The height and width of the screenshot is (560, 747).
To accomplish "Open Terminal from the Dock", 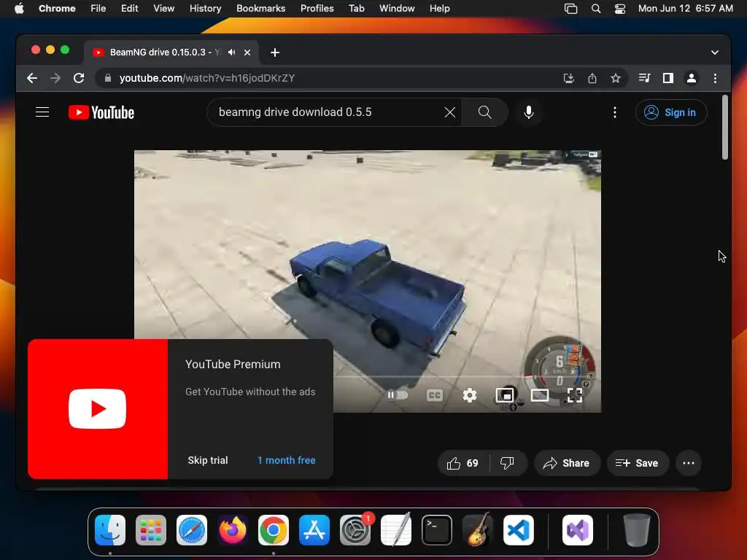I will 437,530.
